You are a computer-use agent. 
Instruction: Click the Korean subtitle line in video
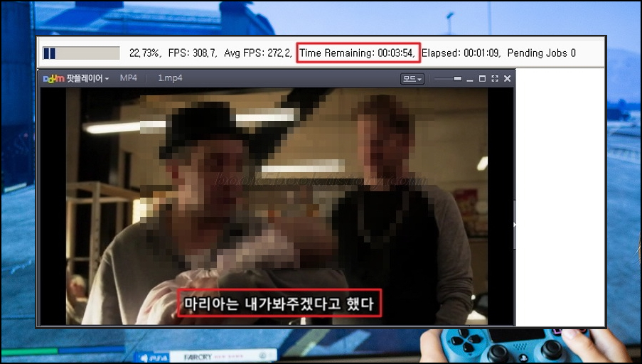click(x=279, y=304)
